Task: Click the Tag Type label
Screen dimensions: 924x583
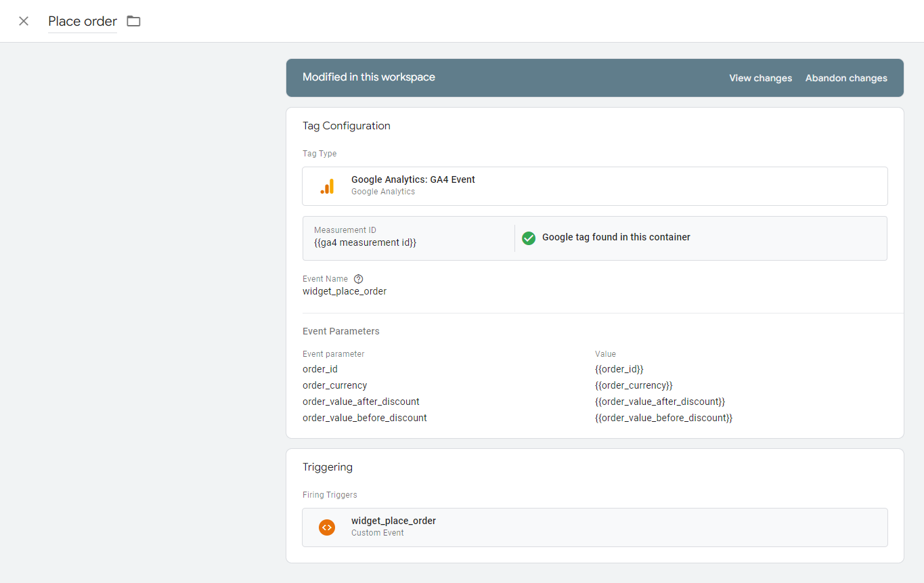Action: tap(320, 154)
